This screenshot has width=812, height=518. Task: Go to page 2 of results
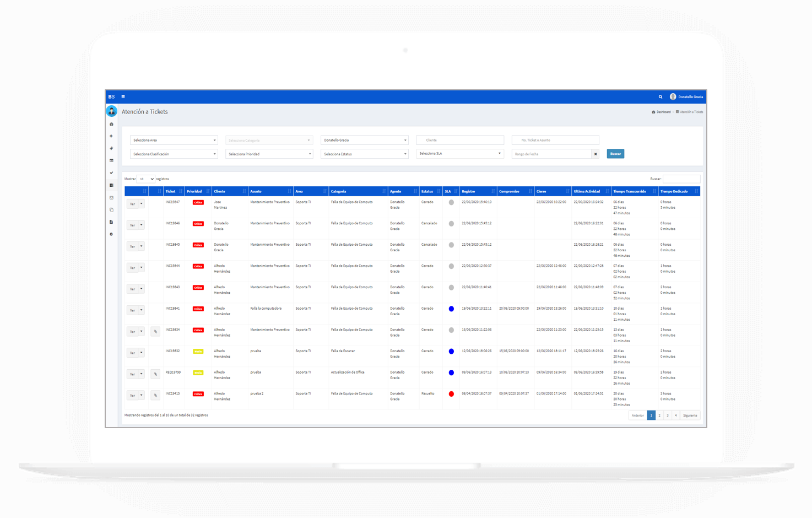[659, 416]
